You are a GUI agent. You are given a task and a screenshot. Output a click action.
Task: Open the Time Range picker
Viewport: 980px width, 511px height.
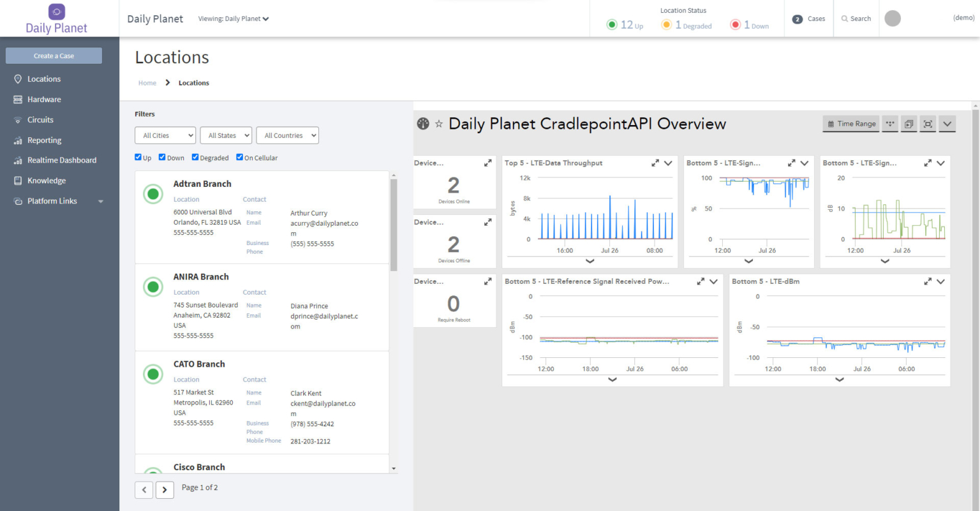click(851, 124)
